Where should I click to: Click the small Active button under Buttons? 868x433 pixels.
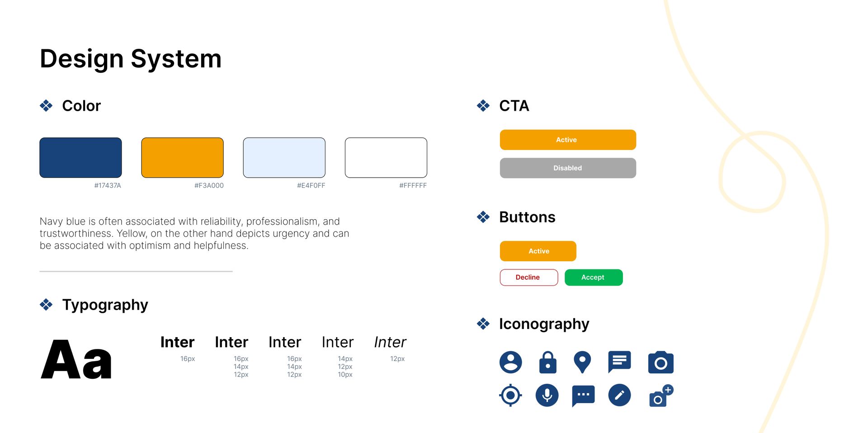click(x=538, y=251)
